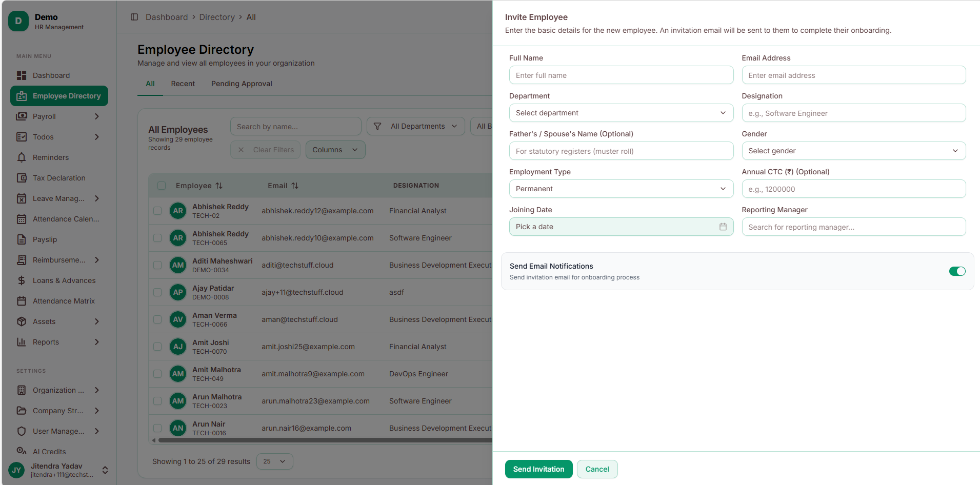Select Employee Directory in the sidebar
Image resolution: width=980 pixels, height=485 pixels.
tap(59, 96)
